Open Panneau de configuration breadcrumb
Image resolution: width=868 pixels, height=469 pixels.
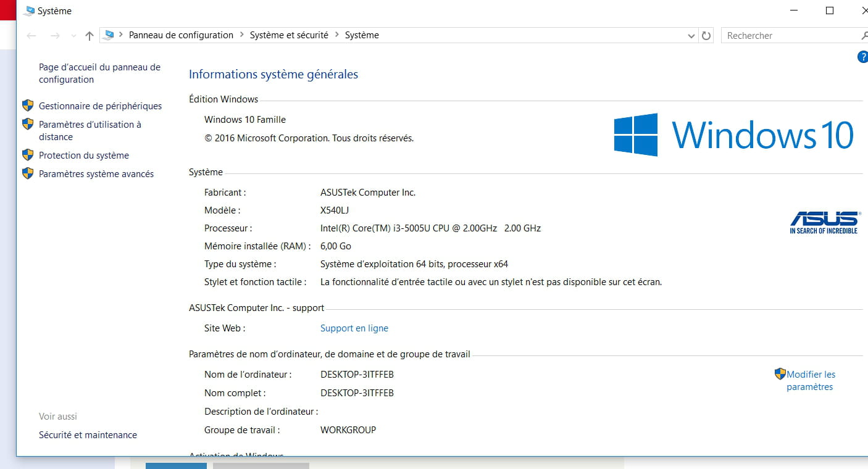(181, 35)
